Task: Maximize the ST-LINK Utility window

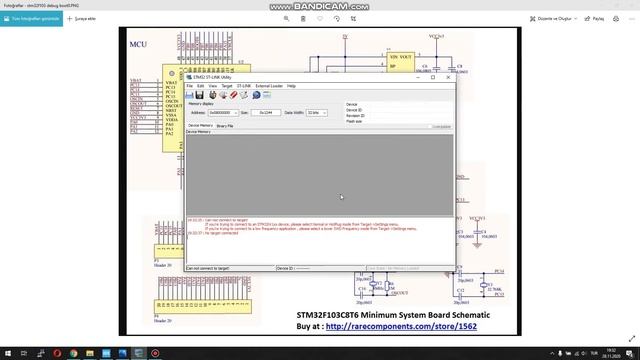Action: (433, 77)
